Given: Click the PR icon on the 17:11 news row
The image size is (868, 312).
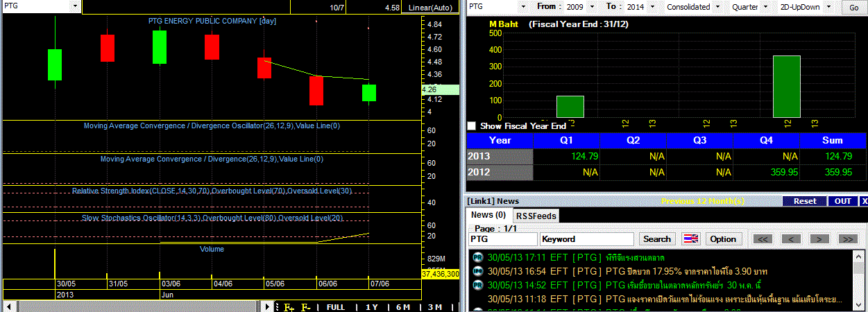Looking at the screenshot, I should (x=477, y=257).
